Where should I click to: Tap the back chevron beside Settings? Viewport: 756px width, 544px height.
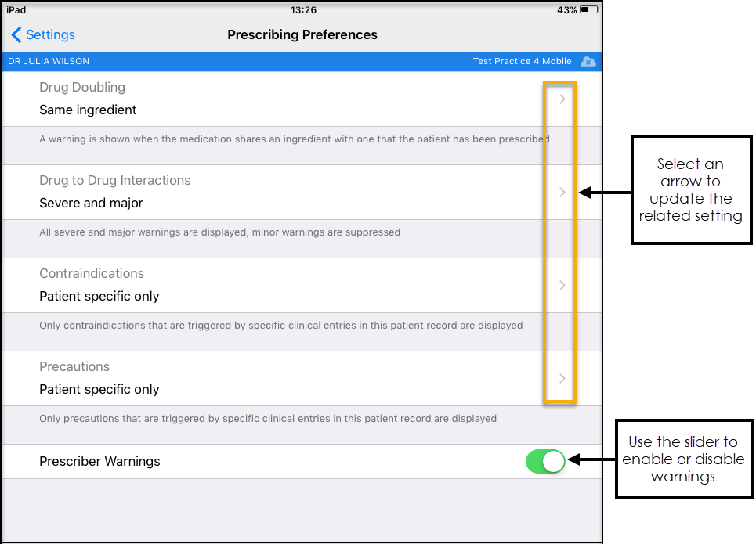(16, 34)
